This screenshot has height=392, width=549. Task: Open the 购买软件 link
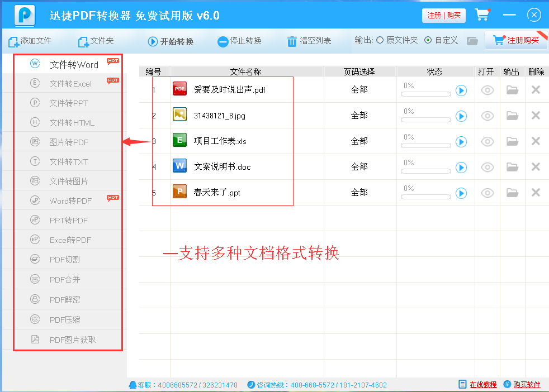tap(527, 385)
